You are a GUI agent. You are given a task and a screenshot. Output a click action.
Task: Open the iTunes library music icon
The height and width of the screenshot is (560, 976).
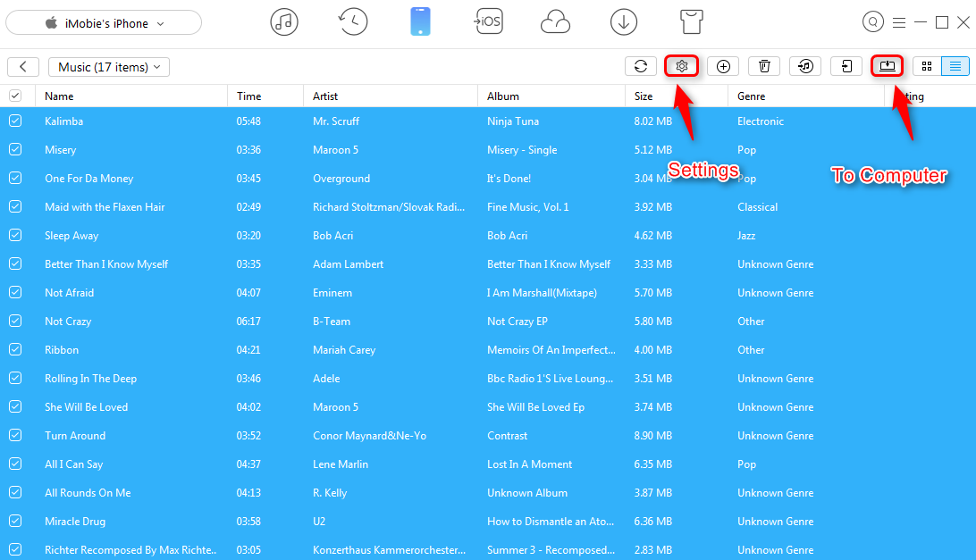(x=284, y=22)
